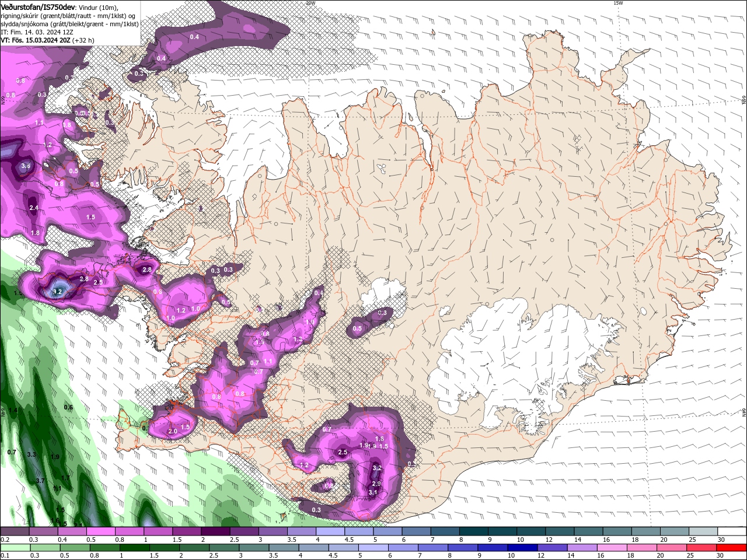Click the snow legend swatch starting at 6

coord(416,531)
